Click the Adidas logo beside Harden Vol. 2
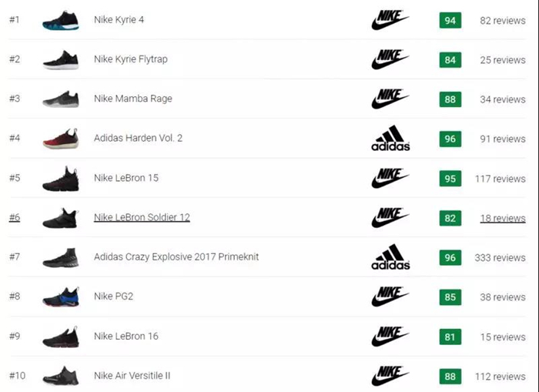 click(390, 139)
